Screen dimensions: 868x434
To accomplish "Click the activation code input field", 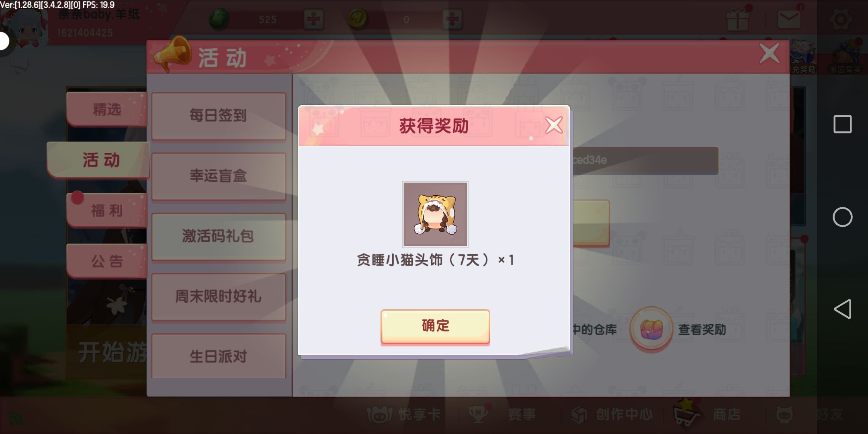I will point(645,160).
